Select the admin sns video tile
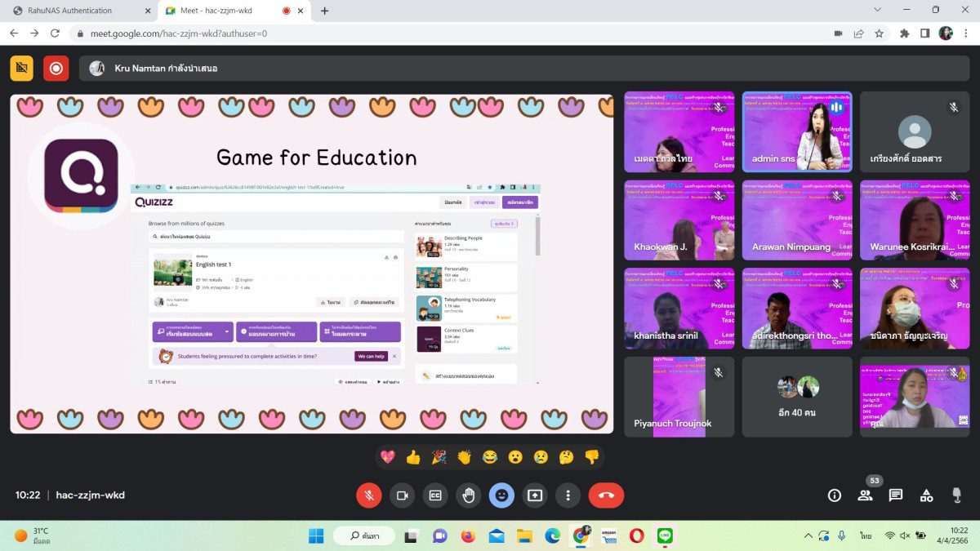This screenshot has width=980, height=551. pyautogui.click(x=797, y=131)
